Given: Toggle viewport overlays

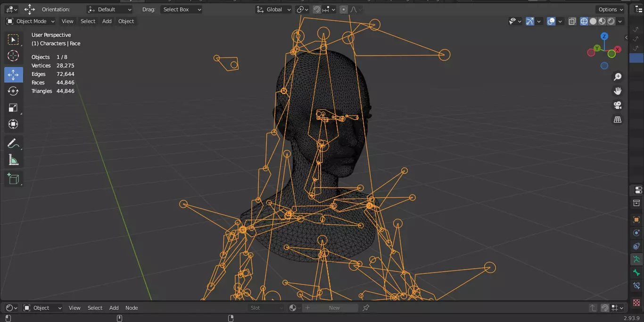Looking at the screenshot, I should 551,21.
